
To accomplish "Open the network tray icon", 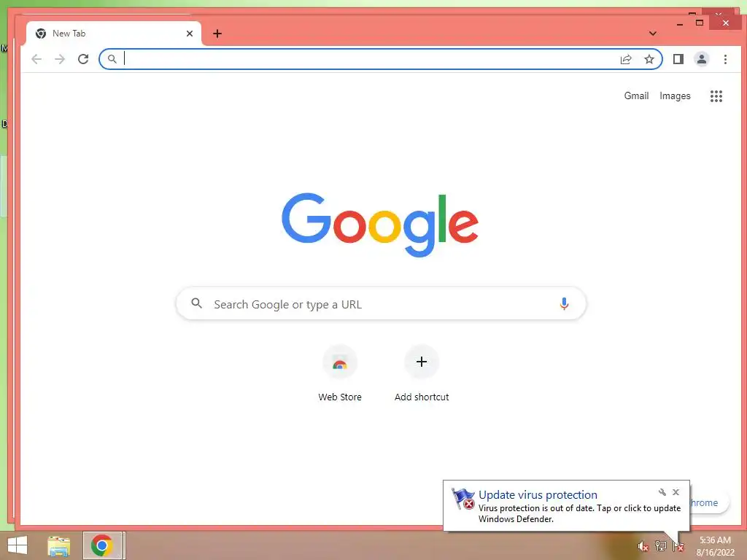I will pos(660,546).
